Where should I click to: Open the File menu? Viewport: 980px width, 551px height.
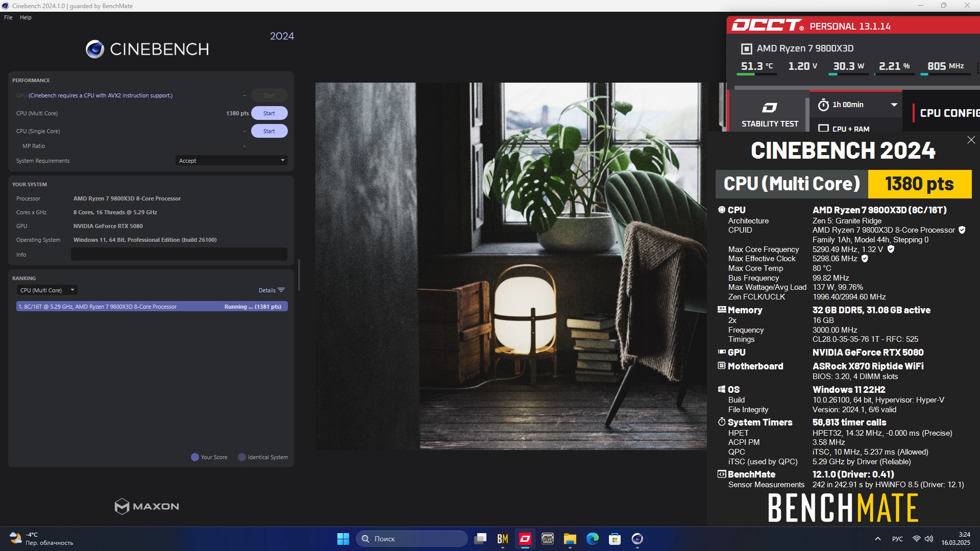point(8,17)
